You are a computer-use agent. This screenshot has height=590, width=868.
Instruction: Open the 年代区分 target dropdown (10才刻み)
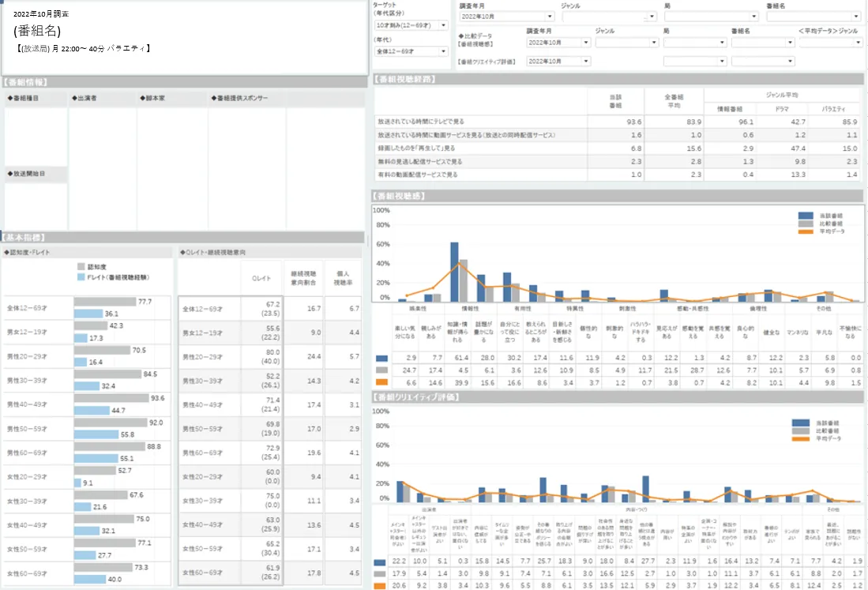pos(411,25)
